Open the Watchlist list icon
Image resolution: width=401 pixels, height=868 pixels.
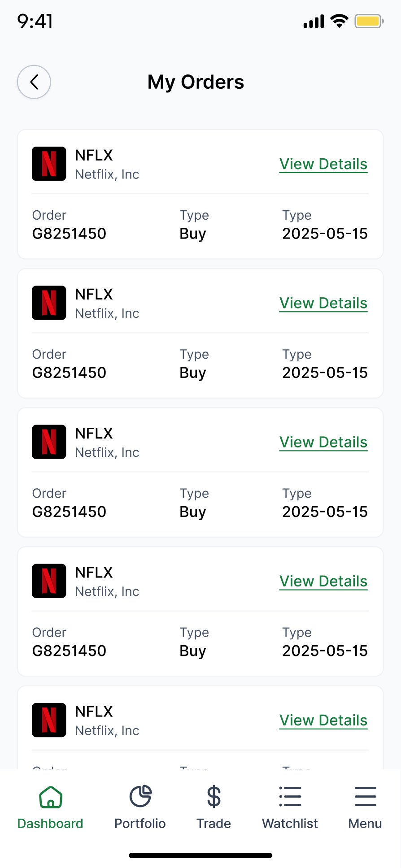290,797
